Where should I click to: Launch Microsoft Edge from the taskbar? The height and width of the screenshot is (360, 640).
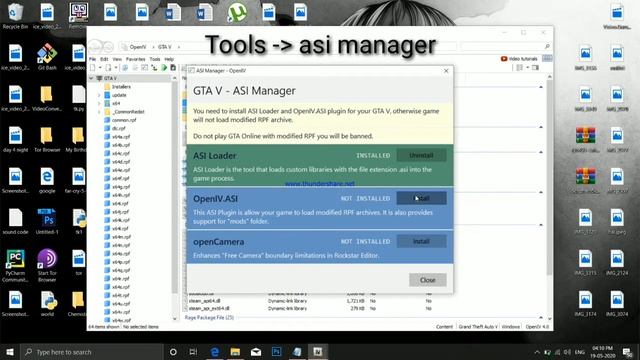pos(215,352)
